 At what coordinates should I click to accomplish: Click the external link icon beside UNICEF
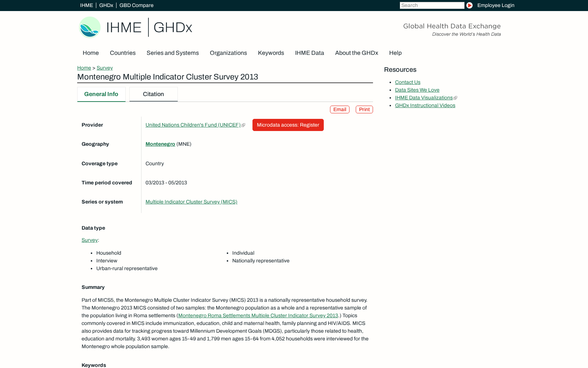pyautogui.click(x=243, y=125)
